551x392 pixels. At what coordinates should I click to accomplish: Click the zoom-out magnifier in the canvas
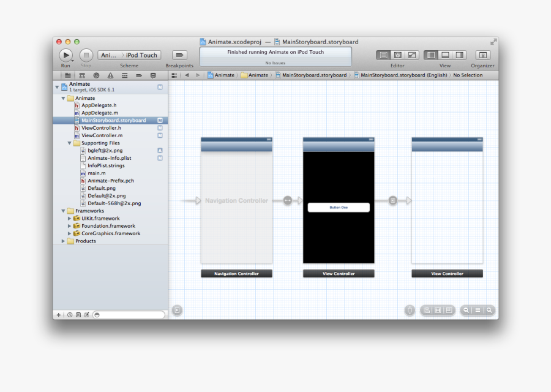pos(466,311)
